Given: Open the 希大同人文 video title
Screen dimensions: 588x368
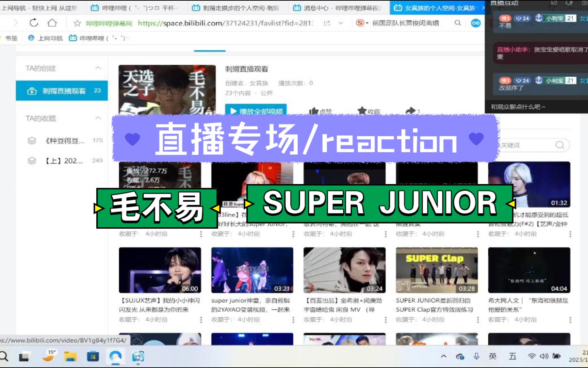Looking at the screenshot, I should tap(528, 305).
